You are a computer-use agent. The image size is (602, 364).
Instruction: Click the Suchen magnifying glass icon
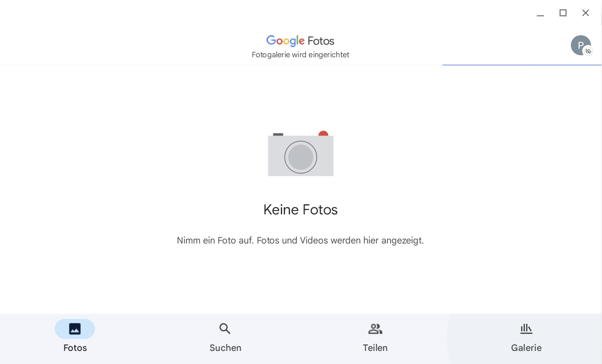pyautogui.click(x=225, y=329)
